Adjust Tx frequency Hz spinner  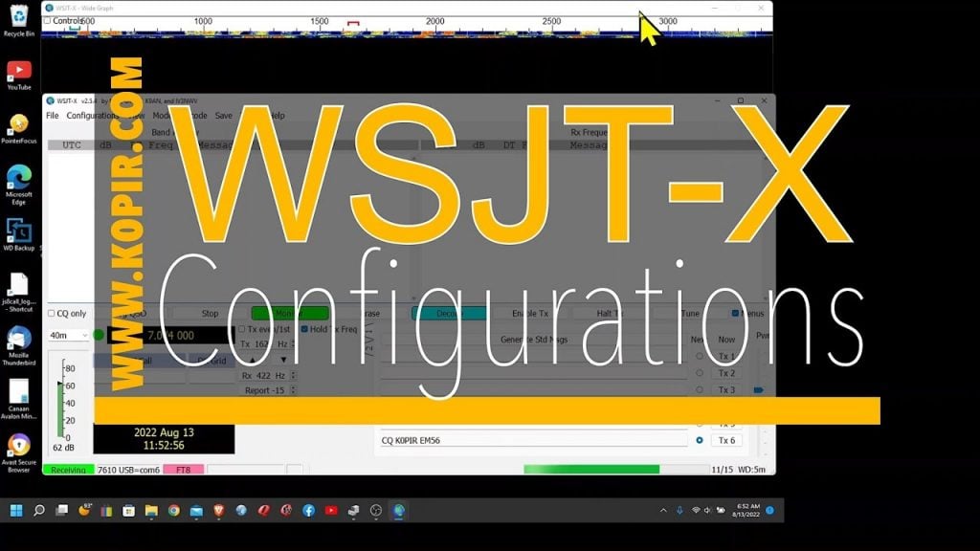point(293,343)
